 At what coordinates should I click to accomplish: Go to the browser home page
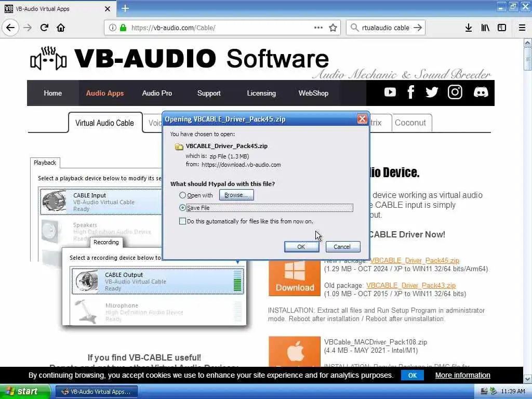click(x=61, y=28)
